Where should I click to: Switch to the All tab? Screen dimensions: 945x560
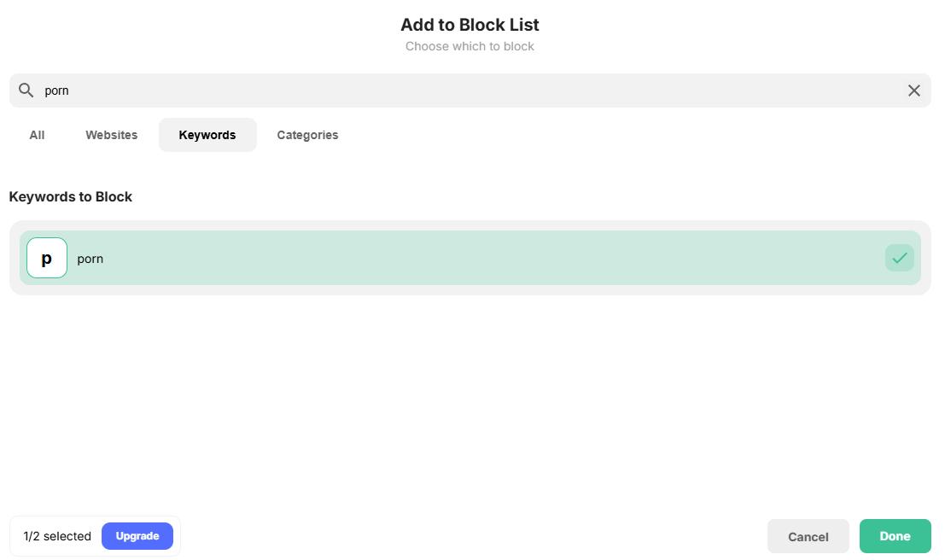(36, 134)
